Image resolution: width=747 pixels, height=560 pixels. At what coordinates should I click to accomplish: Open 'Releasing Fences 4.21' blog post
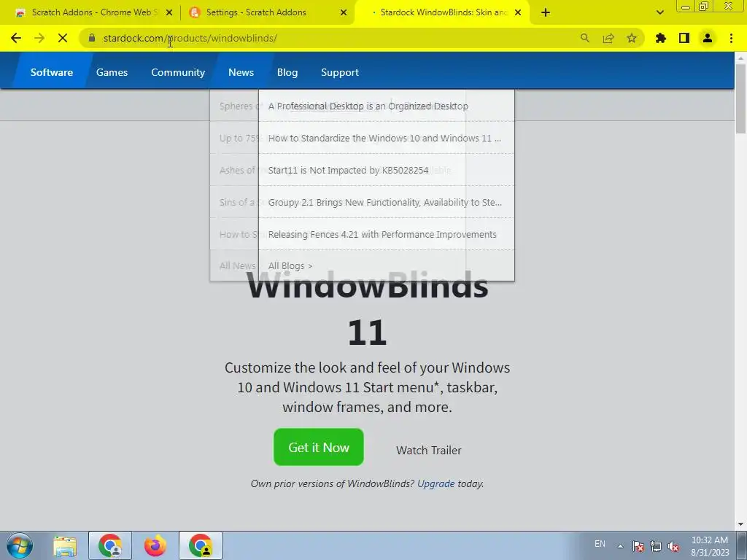click(x=382, y=234)
